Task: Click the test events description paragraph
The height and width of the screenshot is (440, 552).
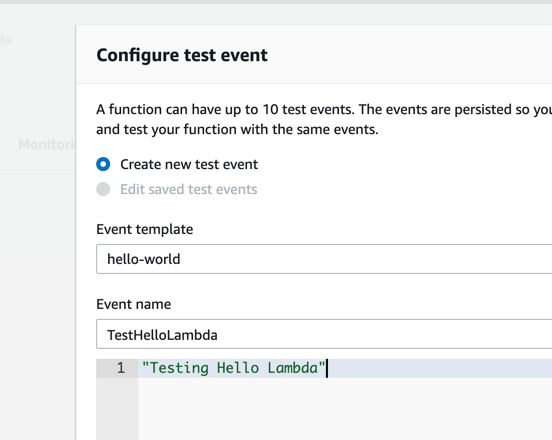Action: click(x=324, y=119)
